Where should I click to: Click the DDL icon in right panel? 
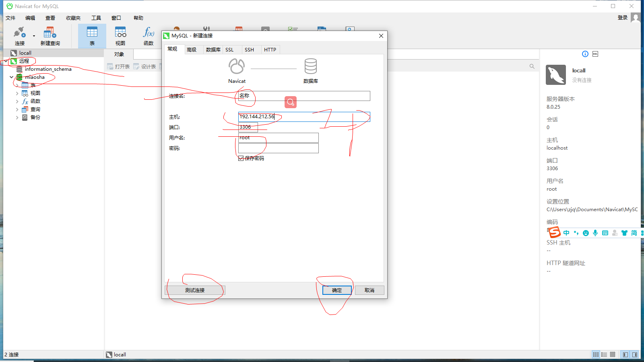click(x=595, y=54)
